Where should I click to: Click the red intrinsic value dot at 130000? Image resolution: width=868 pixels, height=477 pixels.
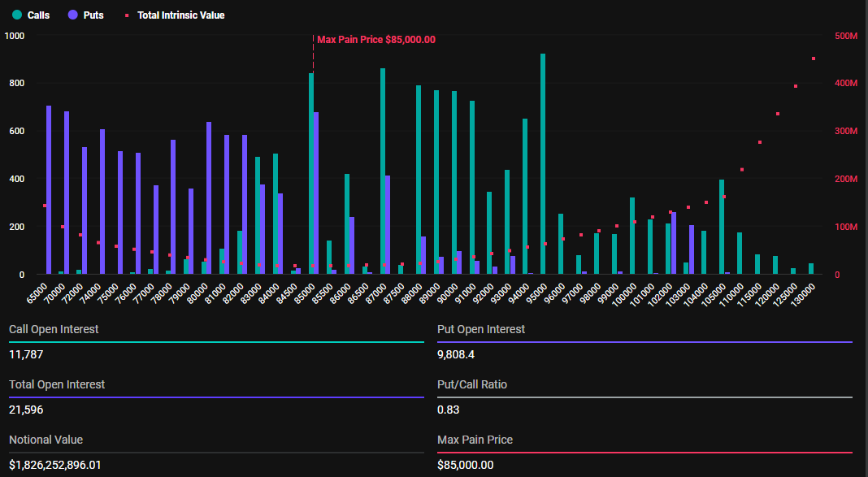point(814,58)
